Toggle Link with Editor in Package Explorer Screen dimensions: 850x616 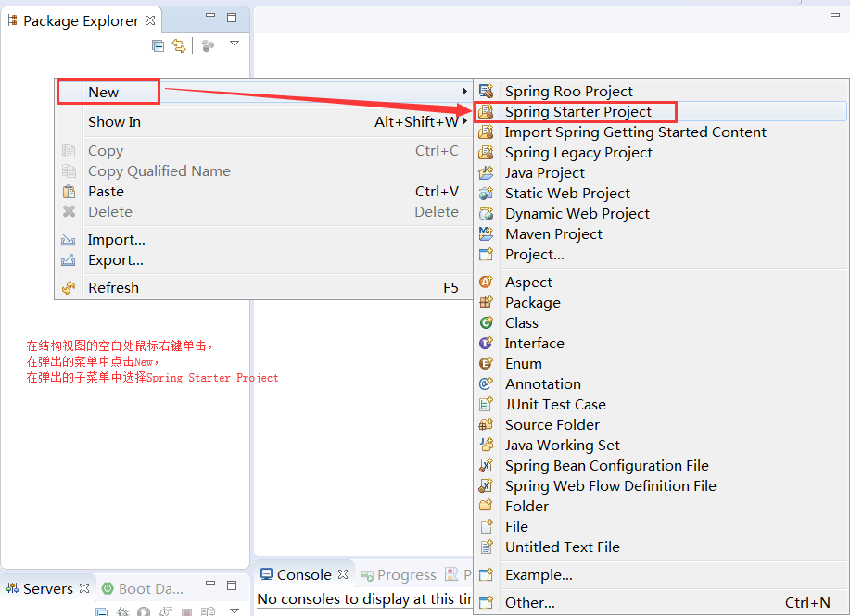pyautogui.click(x=178, y=46)
